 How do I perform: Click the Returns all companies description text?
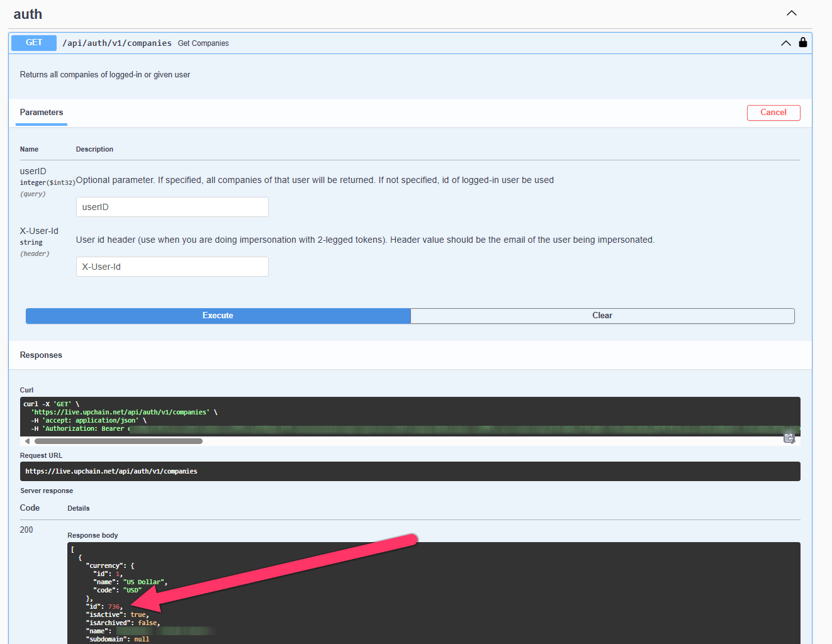pos(104,74)
